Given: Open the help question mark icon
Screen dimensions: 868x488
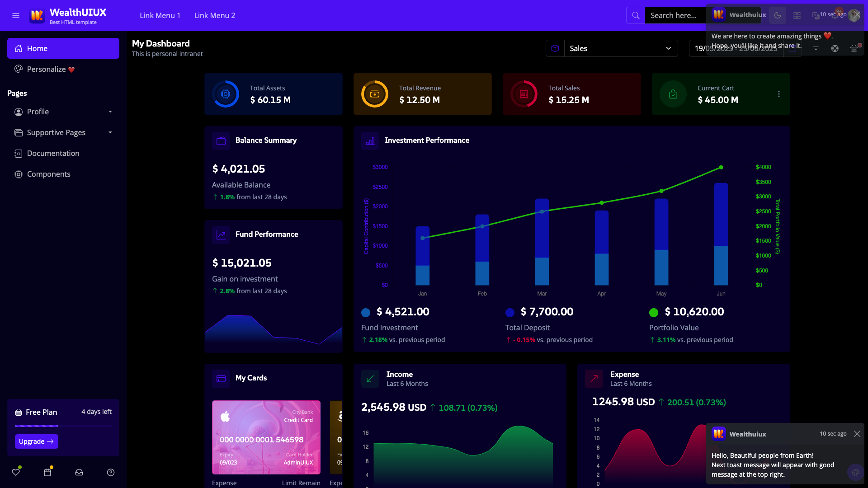Looking at the screenshot, I should click(x=110, y=473).
